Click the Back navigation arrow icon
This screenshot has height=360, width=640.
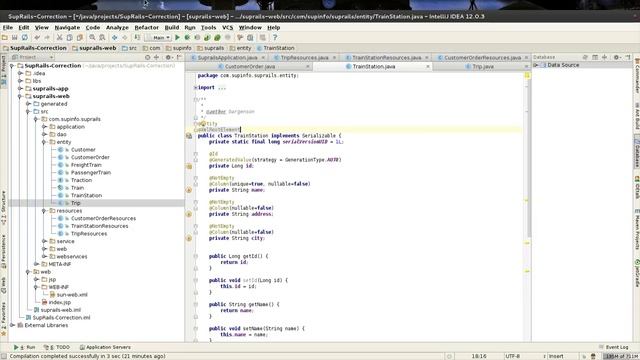(115, 38)
